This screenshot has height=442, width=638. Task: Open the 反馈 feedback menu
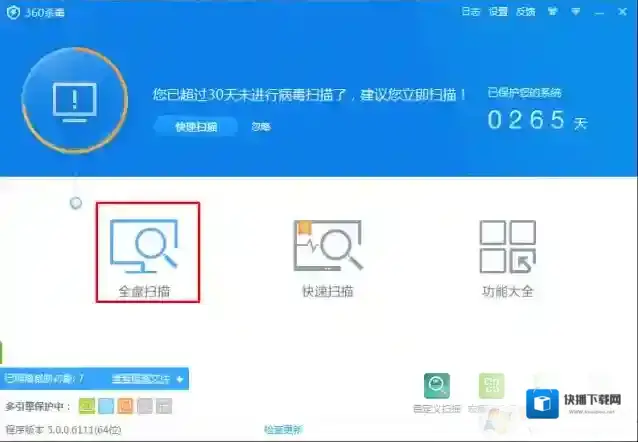525,12
